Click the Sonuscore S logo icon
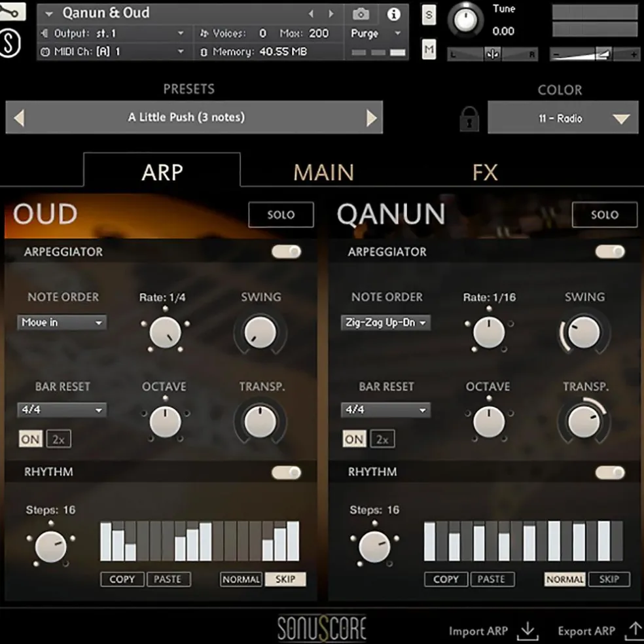This screenshot has height=644, width=644. click(x=9, y=44)
